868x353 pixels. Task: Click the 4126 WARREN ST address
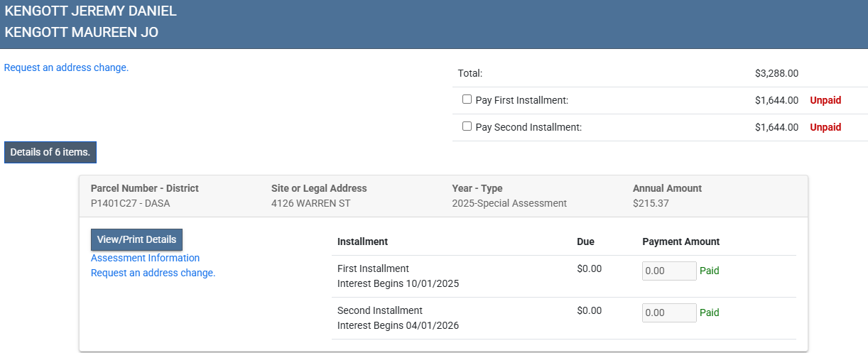point(310,204)
